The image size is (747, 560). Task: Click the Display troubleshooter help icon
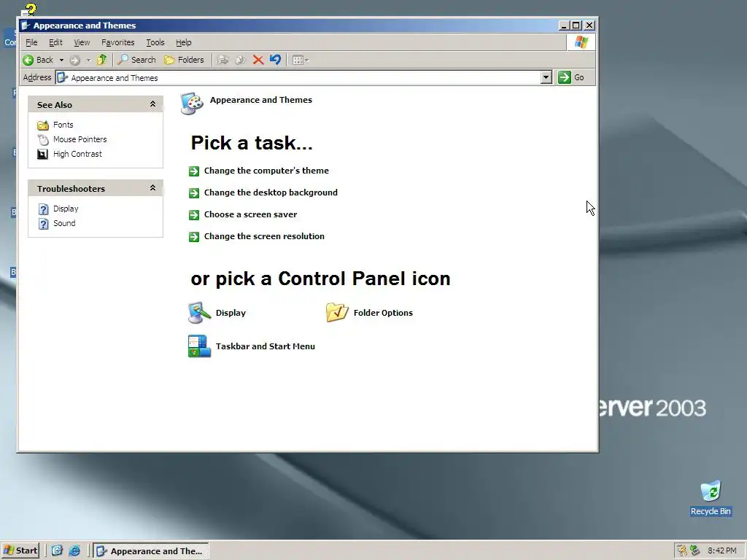click(x=43, y=209)
